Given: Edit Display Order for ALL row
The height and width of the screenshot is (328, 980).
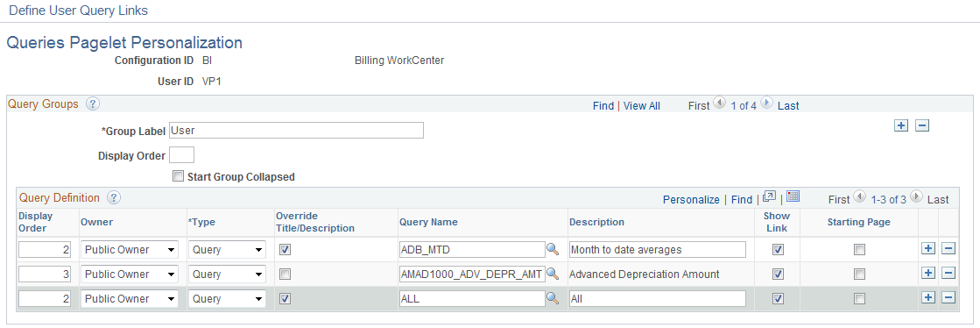Looking at the screenshot, I should (x=45, y=299).
